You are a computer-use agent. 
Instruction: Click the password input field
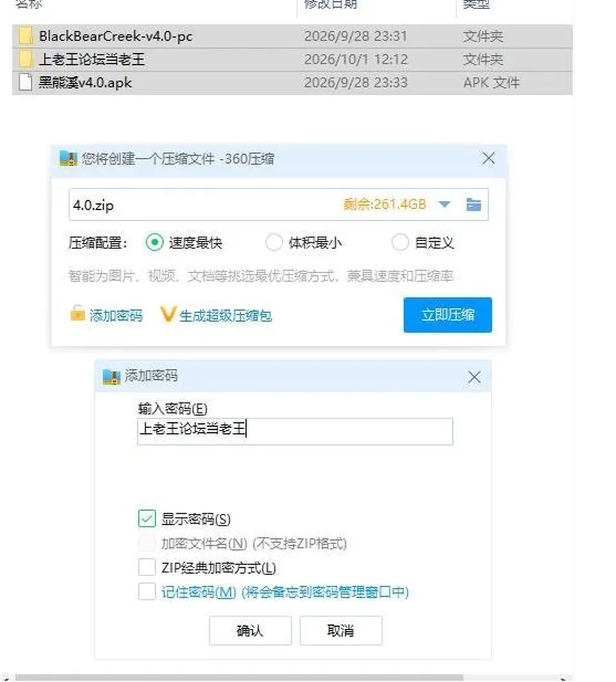pos(295,432)
